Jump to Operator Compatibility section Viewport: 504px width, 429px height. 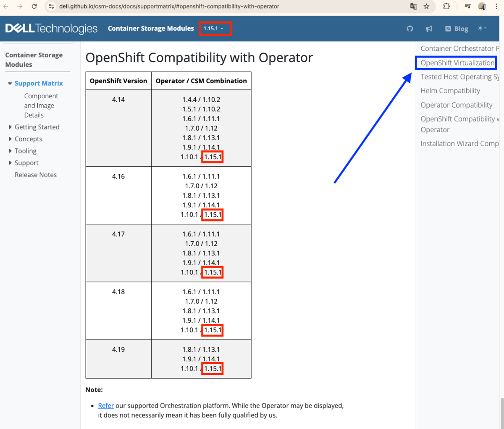[457, 105]
